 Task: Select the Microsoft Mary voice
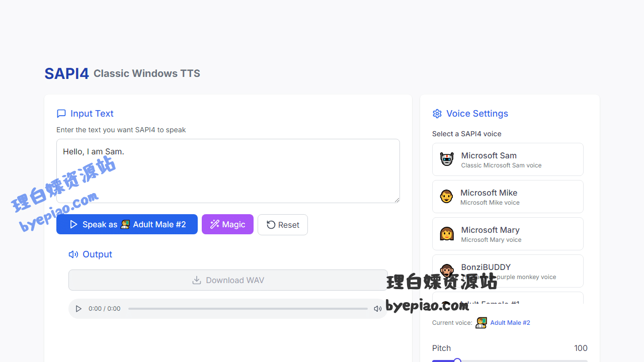click(508, 234)
